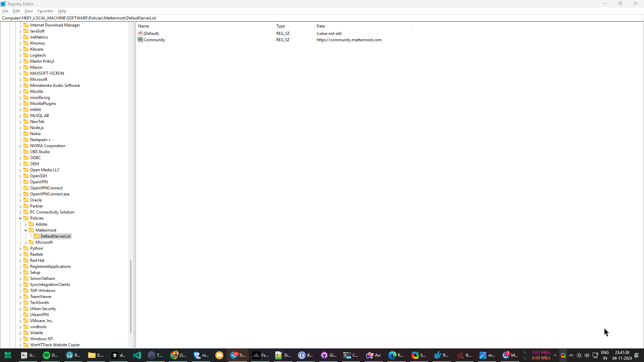Click the REG_SZ string icon beside Community
Image resolution: width=644 pixels, height=362 pixels.
coord(140,40)
